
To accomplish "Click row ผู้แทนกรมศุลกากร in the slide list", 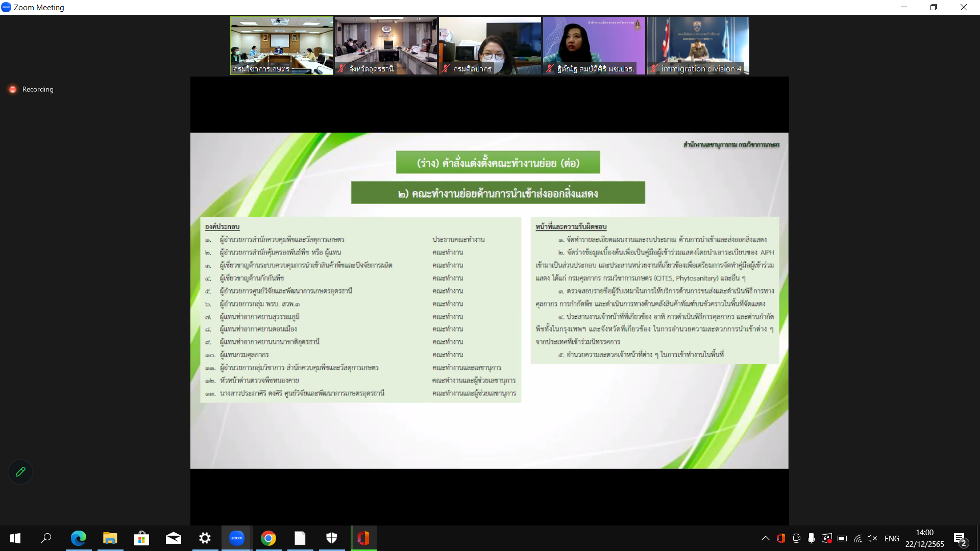I will point(244,355).
